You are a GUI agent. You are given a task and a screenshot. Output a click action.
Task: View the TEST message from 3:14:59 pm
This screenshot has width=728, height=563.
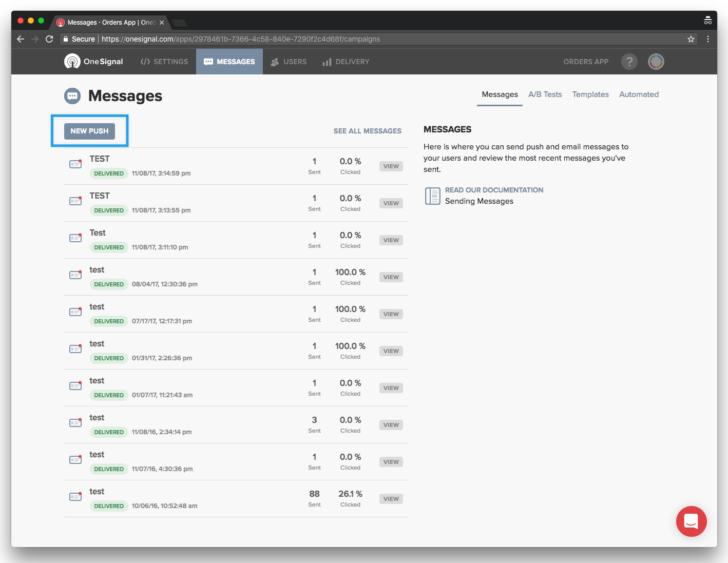point(391,166)
